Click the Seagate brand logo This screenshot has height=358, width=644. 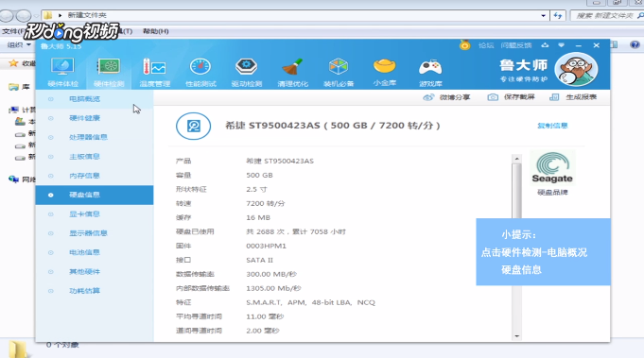[x=552, y=168]
